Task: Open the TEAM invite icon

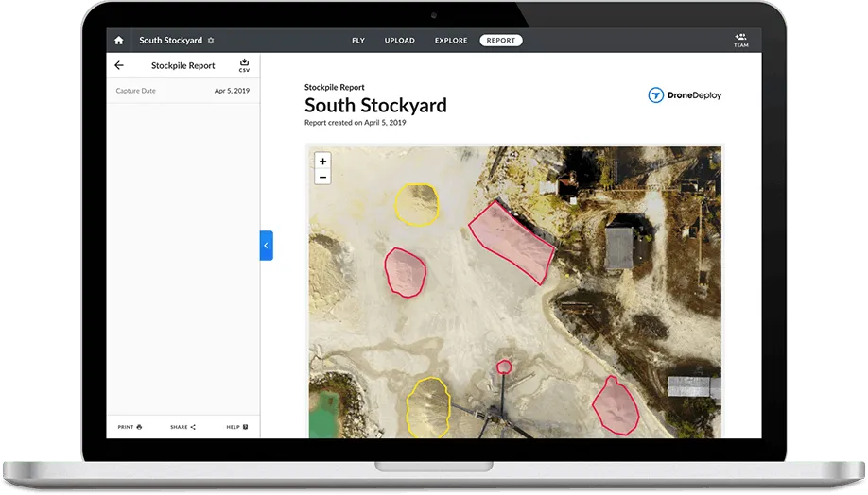Action: click(740, 40)
